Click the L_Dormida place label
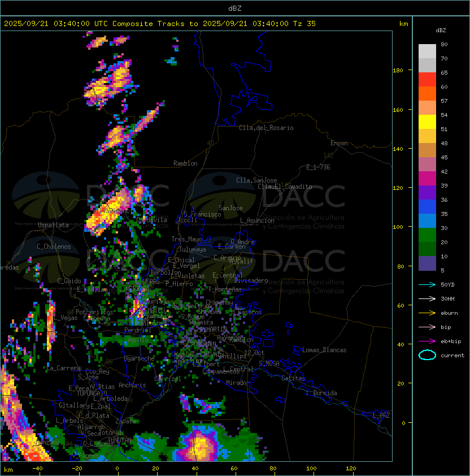The width and height of the screenshot is (470, 476). (x=321, y=393)
